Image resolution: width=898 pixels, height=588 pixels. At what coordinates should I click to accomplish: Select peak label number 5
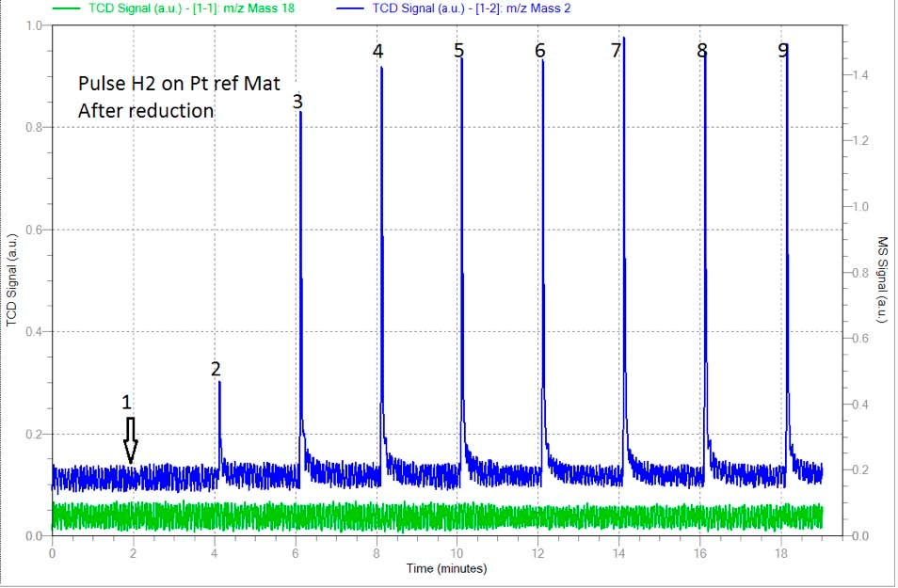tap(458, 51)
